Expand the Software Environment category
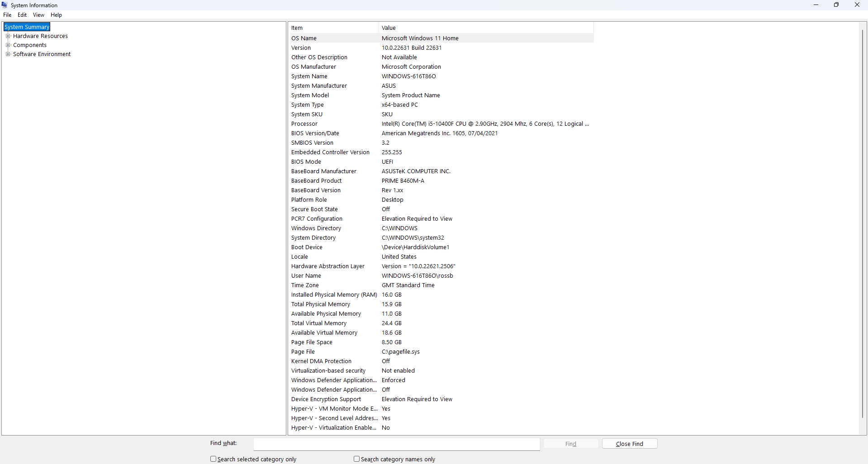The image size is (868, 464). coord(8,54)
